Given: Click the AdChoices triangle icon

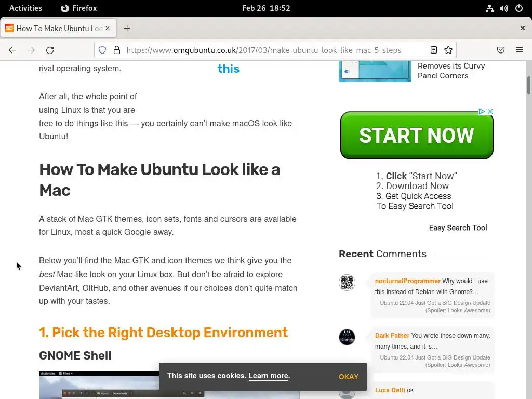Looking at the screenshot, I should (482, 111).
